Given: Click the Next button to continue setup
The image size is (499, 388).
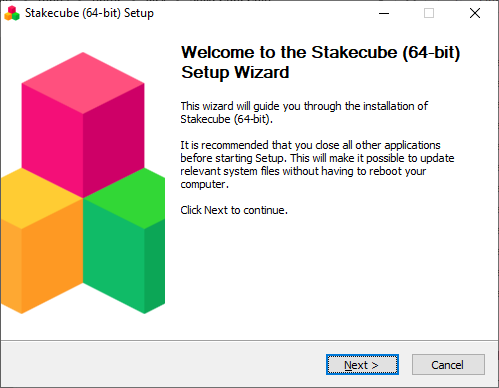Looking at the screenshot, I should point(362,365).
